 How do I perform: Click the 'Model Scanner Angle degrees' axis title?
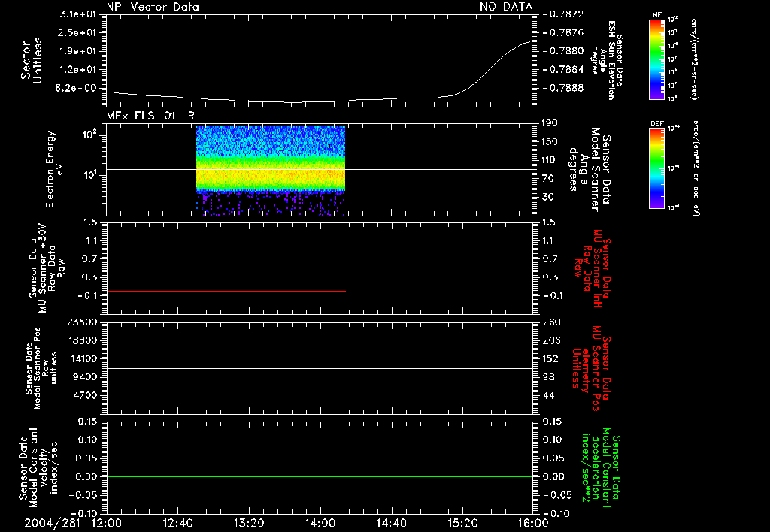[590, 170]
